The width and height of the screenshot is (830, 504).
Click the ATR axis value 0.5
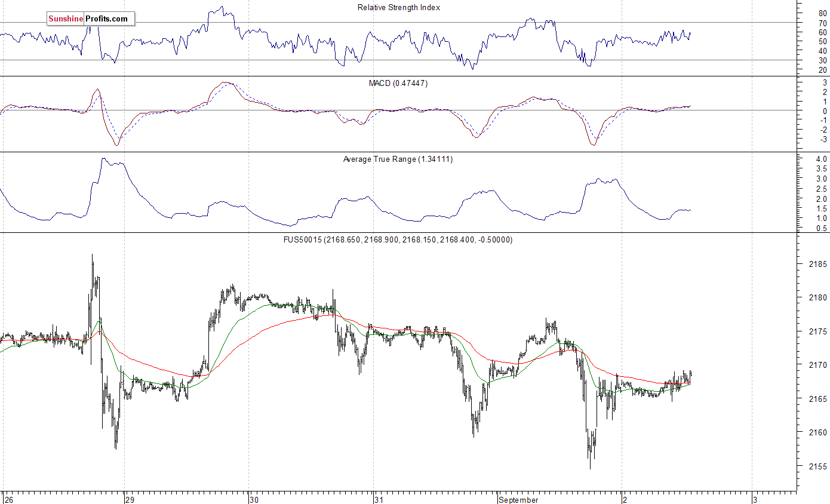821,228
